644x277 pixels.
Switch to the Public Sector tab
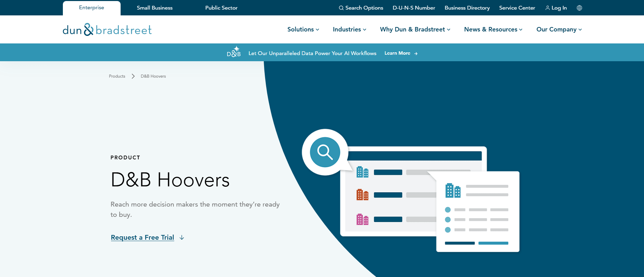221,8
